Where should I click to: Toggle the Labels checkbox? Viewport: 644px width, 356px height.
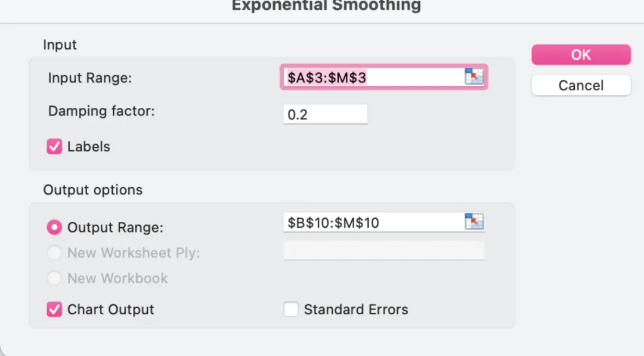tap(55, 147)
